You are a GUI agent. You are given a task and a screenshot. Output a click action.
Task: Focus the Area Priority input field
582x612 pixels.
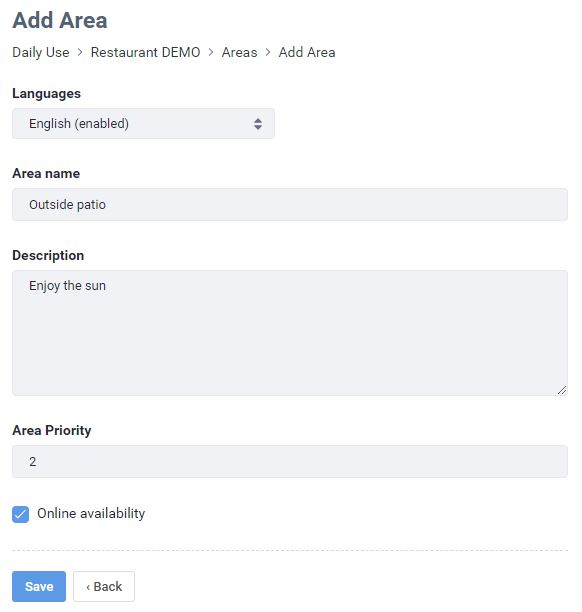[290, 461]
